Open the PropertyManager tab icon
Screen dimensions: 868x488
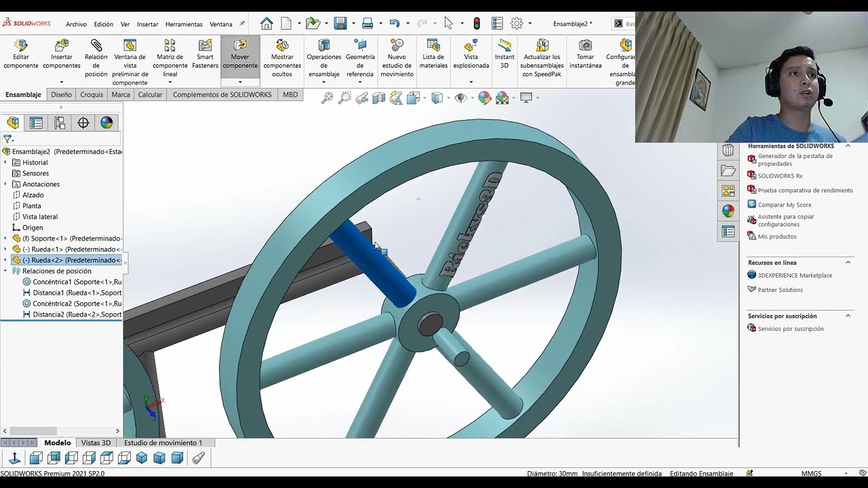click(x=36, y=123)
